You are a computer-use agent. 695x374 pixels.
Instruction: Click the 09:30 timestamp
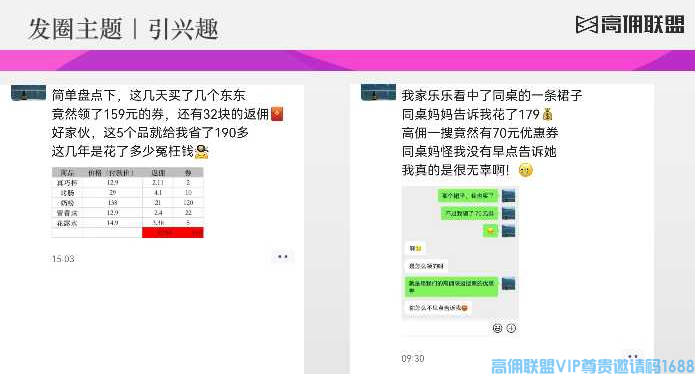(x=413, y=358)
